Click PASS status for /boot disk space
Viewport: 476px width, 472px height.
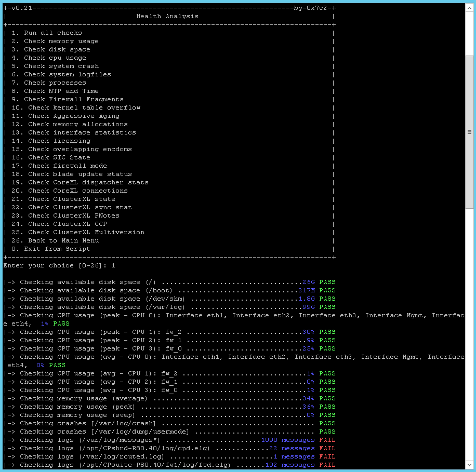click(327, 290)
